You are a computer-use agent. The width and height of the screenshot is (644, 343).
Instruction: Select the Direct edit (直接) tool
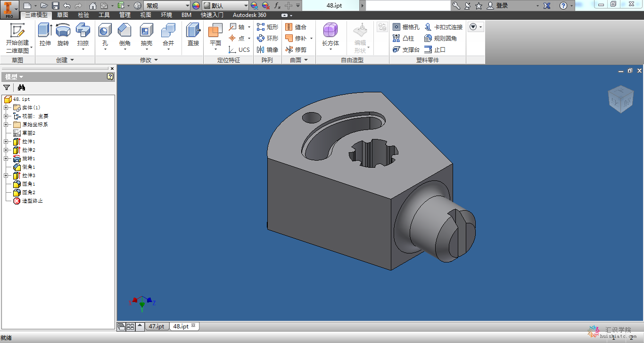[193, 35]
